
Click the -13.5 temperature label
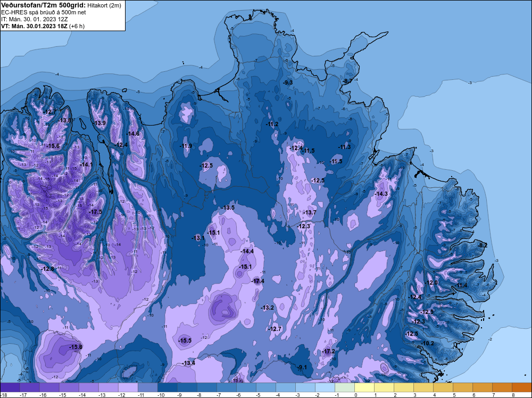click(x=228, y=208)
